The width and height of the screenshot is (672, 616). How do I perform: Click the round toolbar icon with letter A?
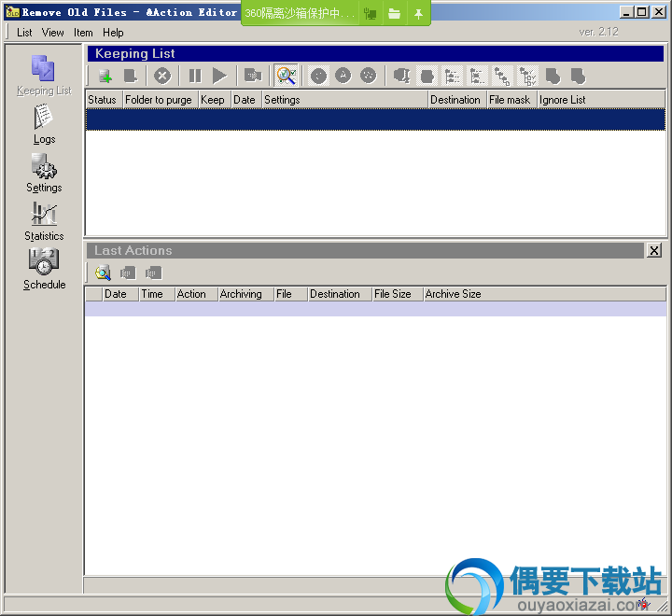[343, 77]
